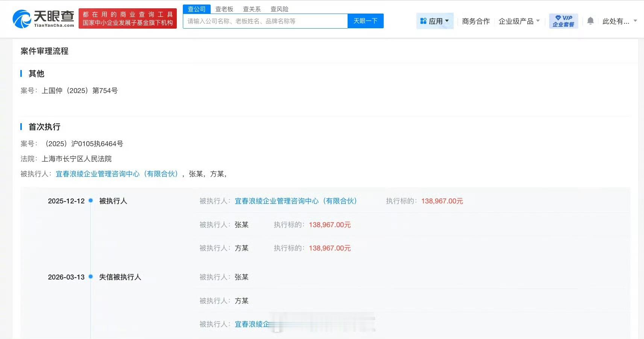
Task: Switch to the 查关系 tab
Action: point(251,9)
